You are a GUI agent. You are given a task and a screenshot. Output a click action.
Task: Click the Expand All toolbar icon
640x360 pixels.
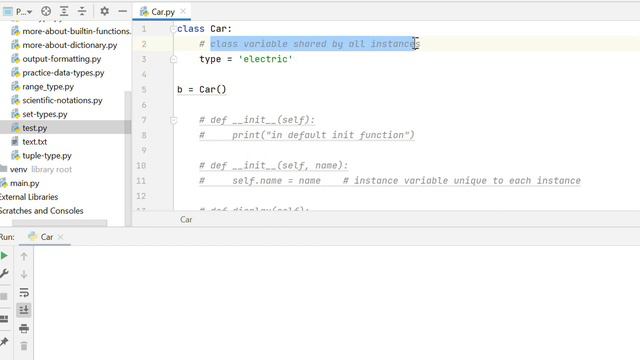[x=64, y=11]
